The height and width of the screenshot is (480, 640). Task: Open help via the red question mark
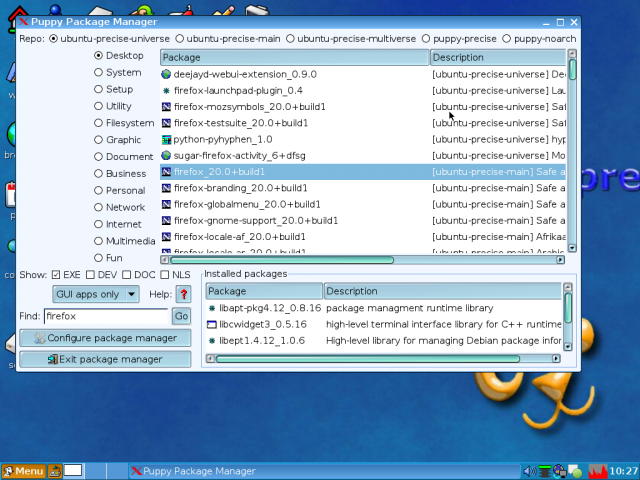[183, 294]
